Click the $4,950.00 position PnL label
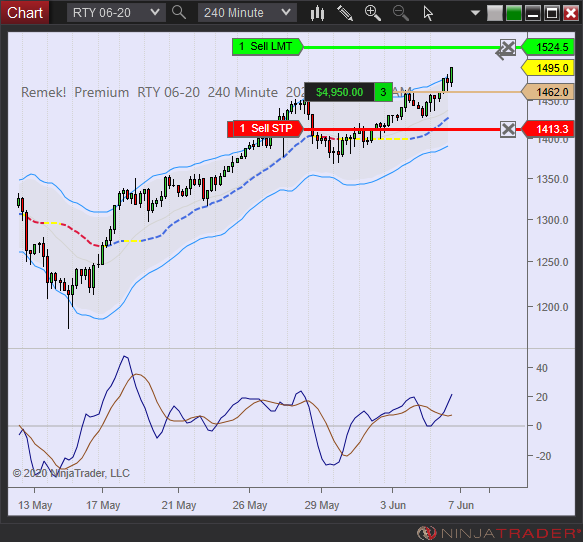Viewport: 583px width, 542px height. (339, 92)
